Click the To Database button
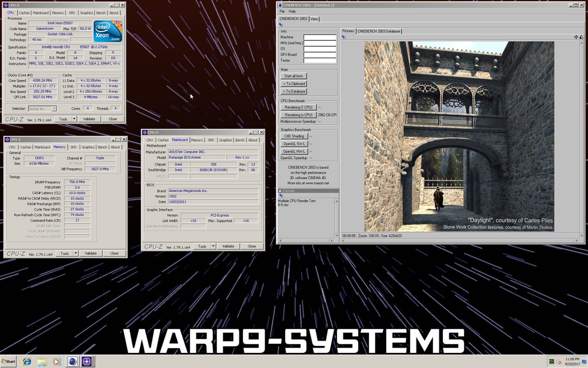The image size is (588, 368). pyautogui.click(x=294, y=91)
